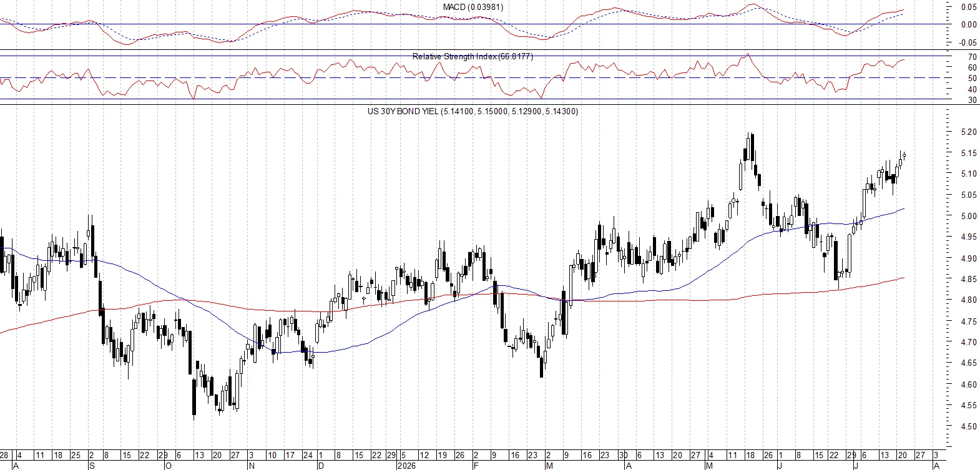This screenshot has height=470, width=980.
Task: Click the 4.75 yield level label
Action: coord(969,321)
